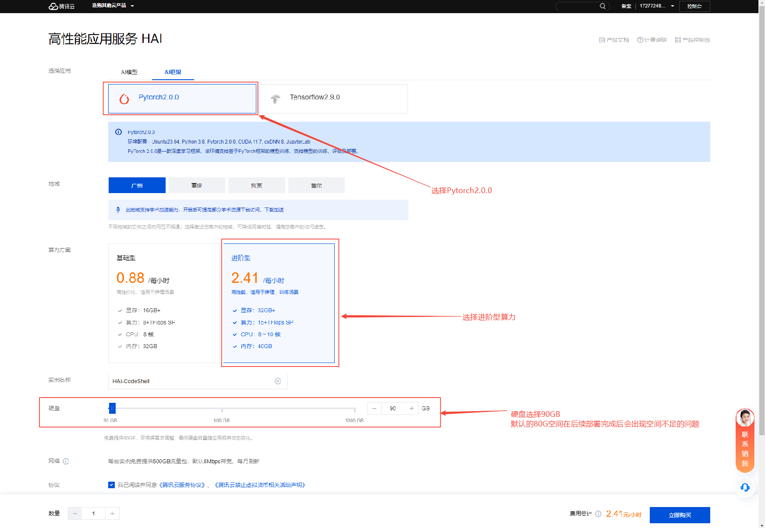Viewport: 765px width, 532px height.
Task: Open 《腾讯云禁止虚拟货币相关活动声明》 link
Action: (260, 485)
